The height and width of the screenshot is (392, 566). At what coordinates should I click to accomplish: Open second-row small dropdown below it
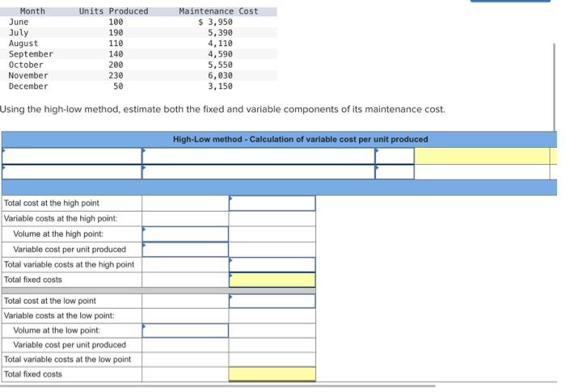(x=395, y=172)
